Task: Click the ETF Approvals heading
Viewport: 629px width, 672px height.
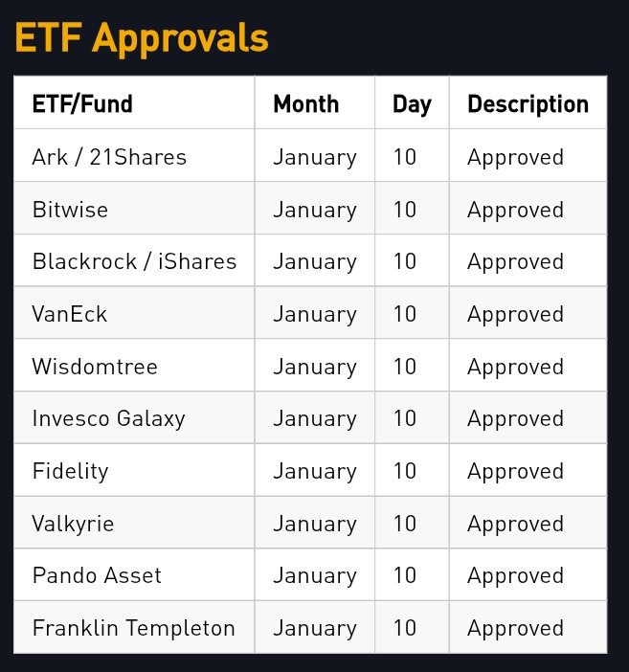Action: point(142,39)
